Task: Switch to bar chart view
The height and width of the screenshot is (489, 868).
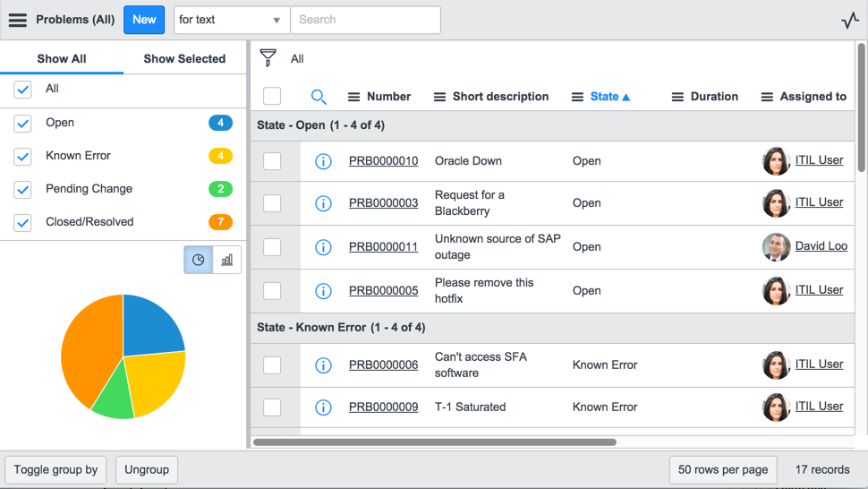Action: point(226,260)
